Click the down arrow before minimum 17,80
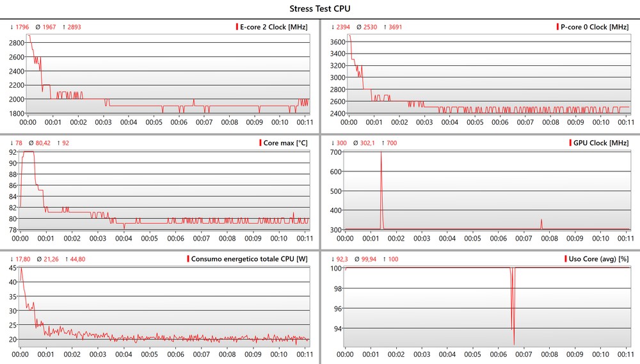 12,258
